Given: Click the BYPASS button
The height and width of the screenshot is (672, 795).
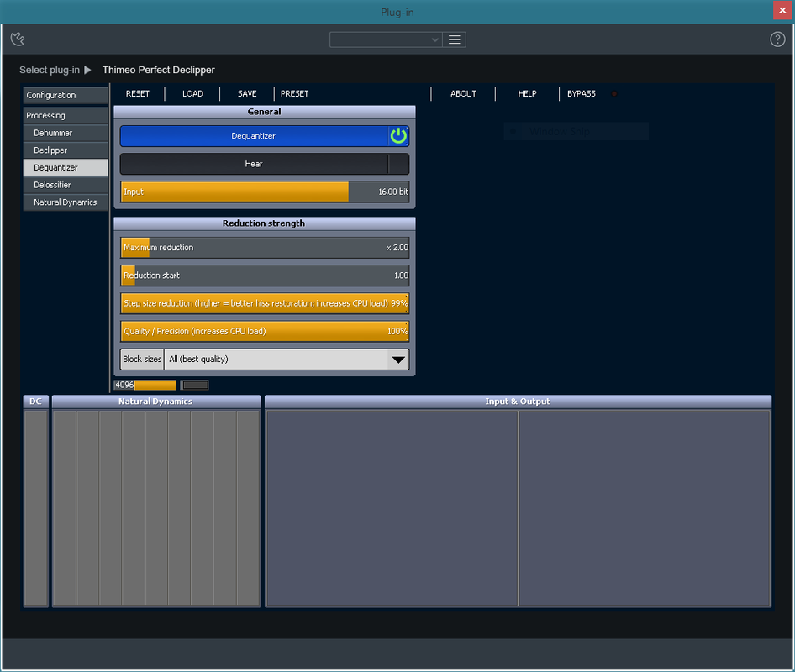Looking at the screenshot, I should (x=581, y=94).
